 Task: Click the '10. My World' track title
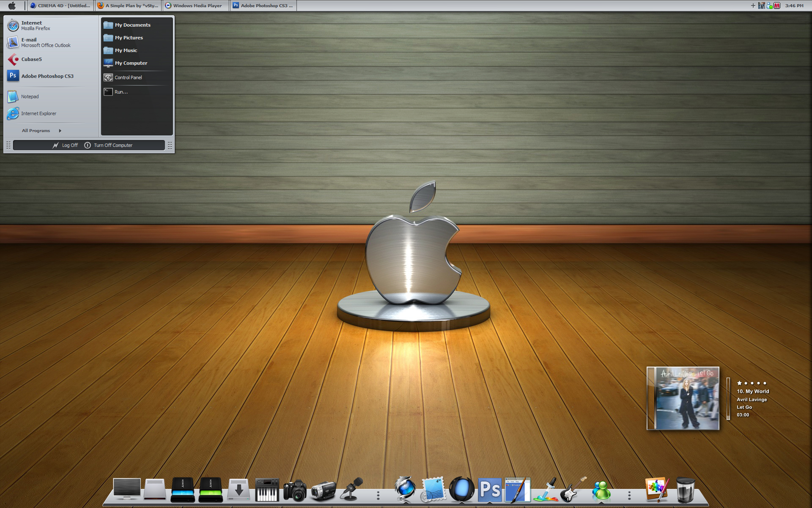753,392
